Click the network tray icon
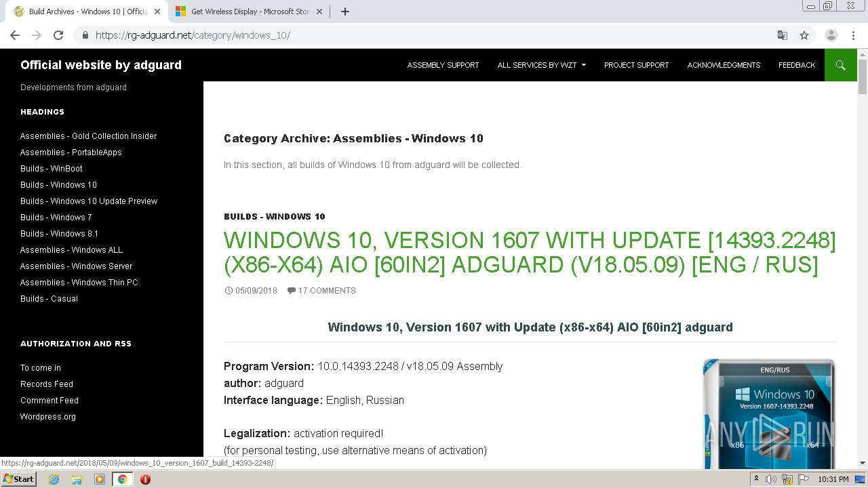Image resolution: width=868 pixels, height=488 pixels. 787,479
